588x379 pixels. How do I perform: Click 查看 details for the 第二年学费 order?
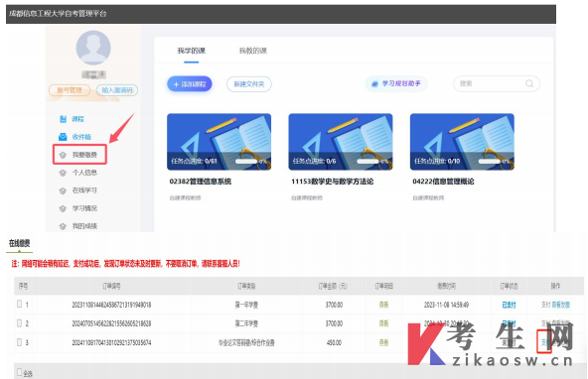point(383,323)
